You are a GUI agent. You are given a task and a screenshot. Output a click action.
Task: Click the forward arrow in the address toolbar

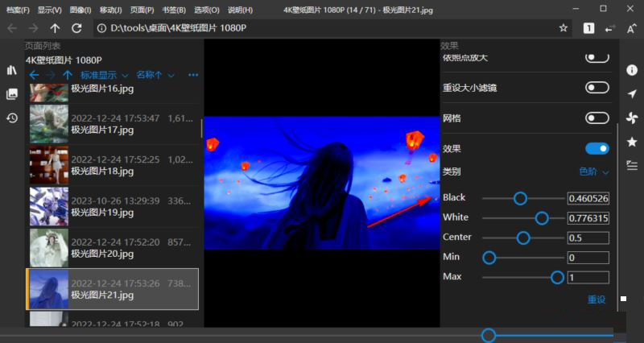pyautogui.click(x=33, y=28)
